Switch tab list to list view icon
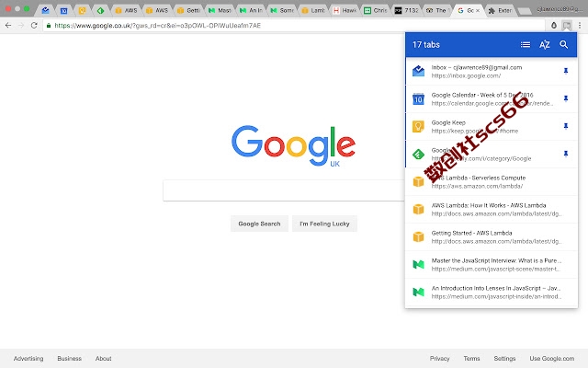The image size is (588, 368). click(526, 45)
